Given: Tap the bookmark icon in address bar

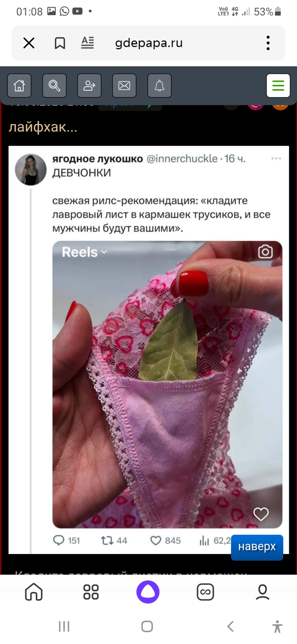Looking at the screenshot, I should [60, 43].
